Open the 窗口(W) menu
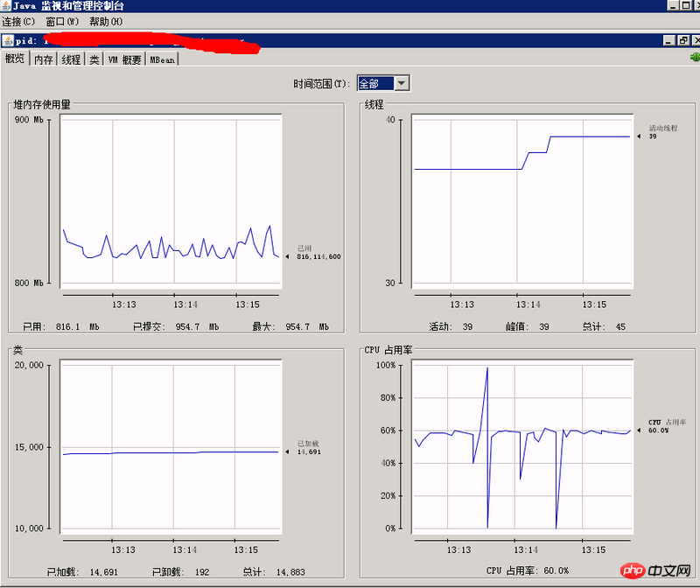Image resolution: width=700 pixels, height=588 pixels. (61, 21)
